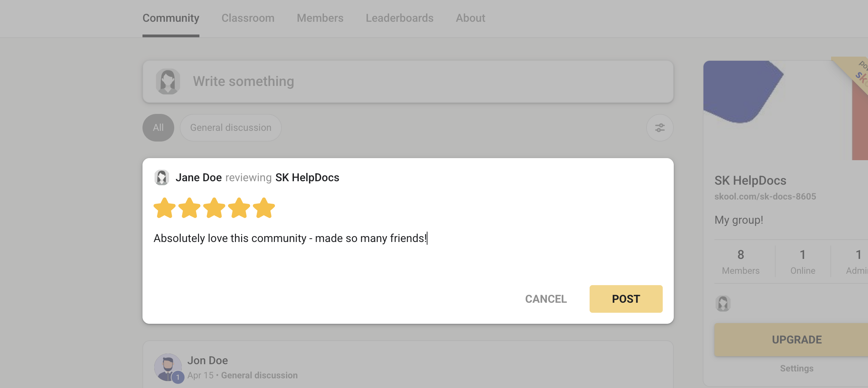Toggle the General discussion filter chip
The height and width of the screenshot is (388, 868).
(x=231, y=128)
